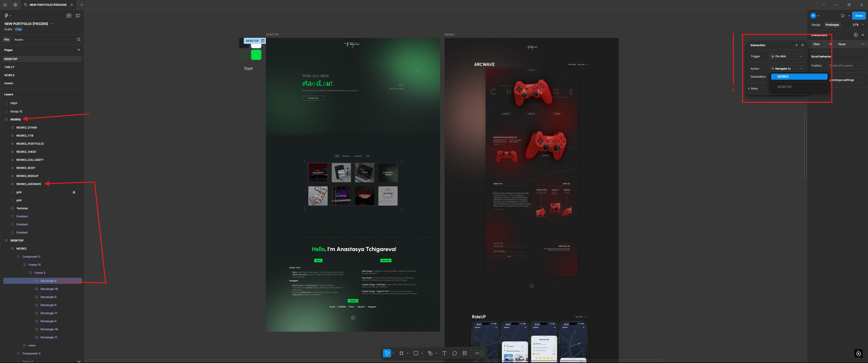Select the Text tool
This screenshot has width=868, height=363.
click(x=444, y=353)
